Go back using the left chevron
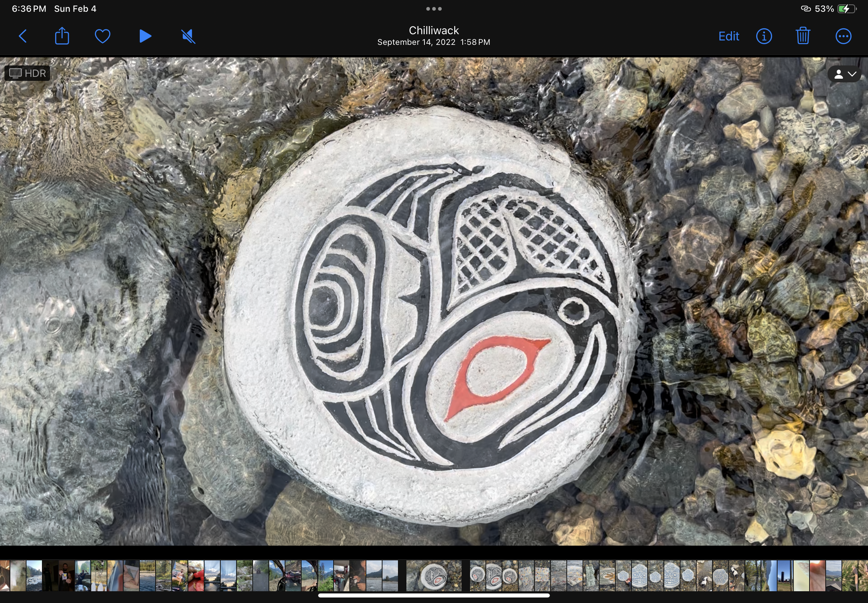This screenshot has width=868, height=603. click(23, 36)
